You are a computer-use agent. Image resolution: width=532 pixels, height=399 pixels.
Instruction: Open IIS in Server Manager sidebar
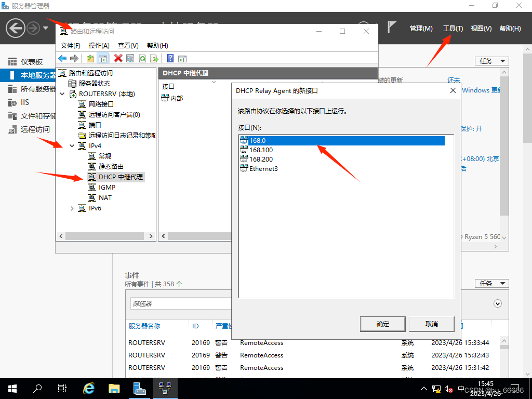(25, 102)
